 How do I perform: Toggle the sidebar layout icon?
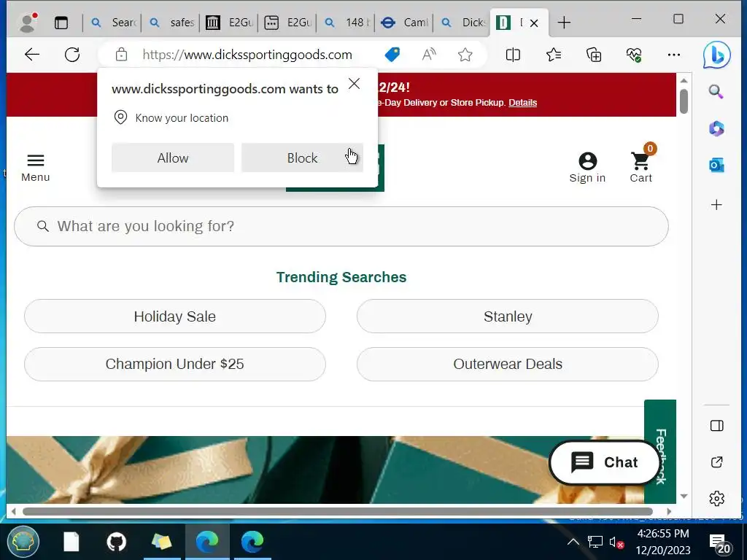(x=716, y=425)
